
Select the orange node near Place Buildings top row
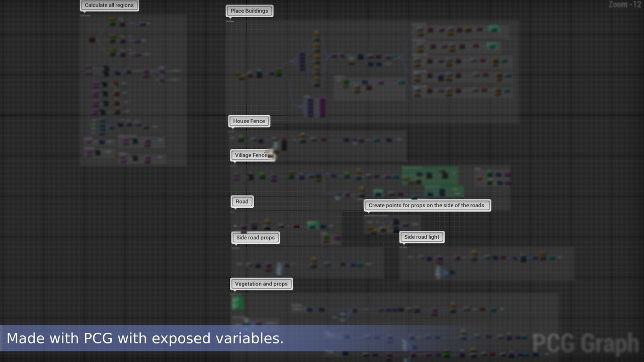point(420,30)
